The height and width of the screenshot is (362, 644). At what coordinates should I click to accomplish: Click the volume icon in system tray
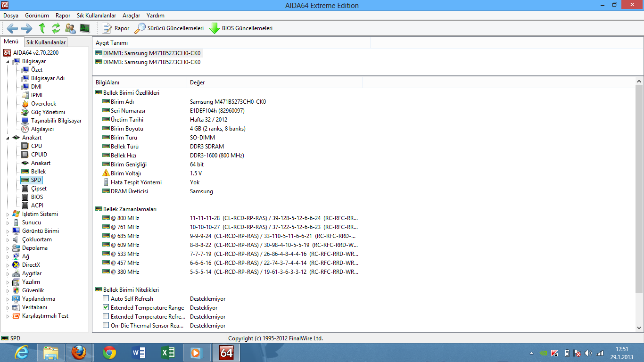[588, 353]
